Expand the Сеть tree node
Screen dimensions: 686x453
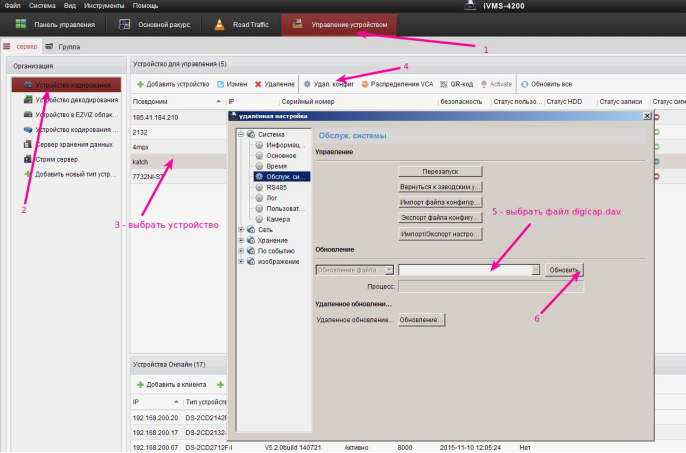click(240, 229)
